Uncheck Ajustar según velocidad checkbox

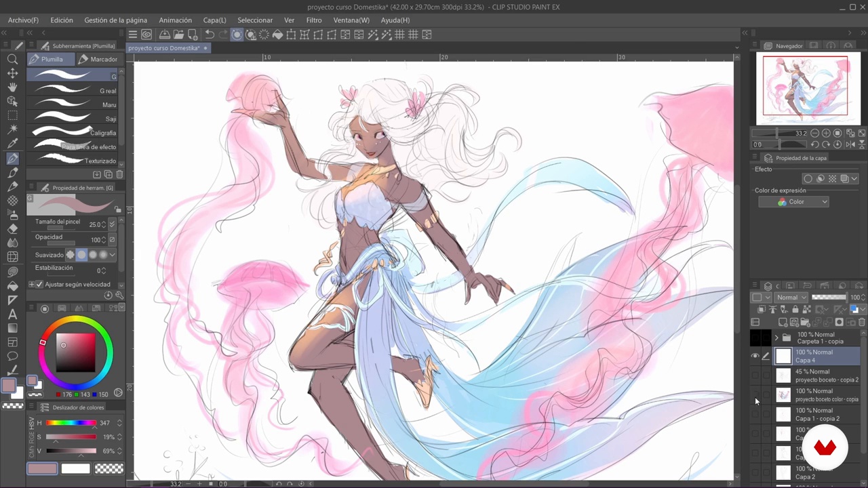pyautogui.click(x=40, y=285)
